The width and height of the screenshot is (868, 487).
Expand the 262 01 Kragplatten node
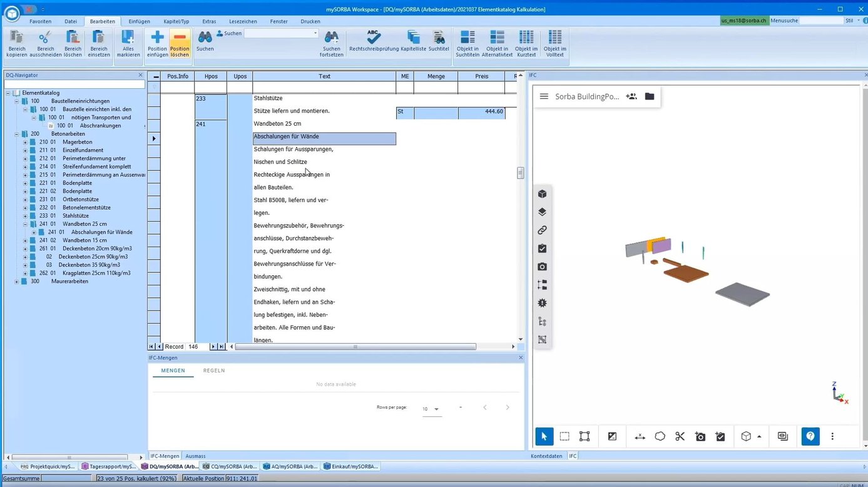click(x=26, y=273)
